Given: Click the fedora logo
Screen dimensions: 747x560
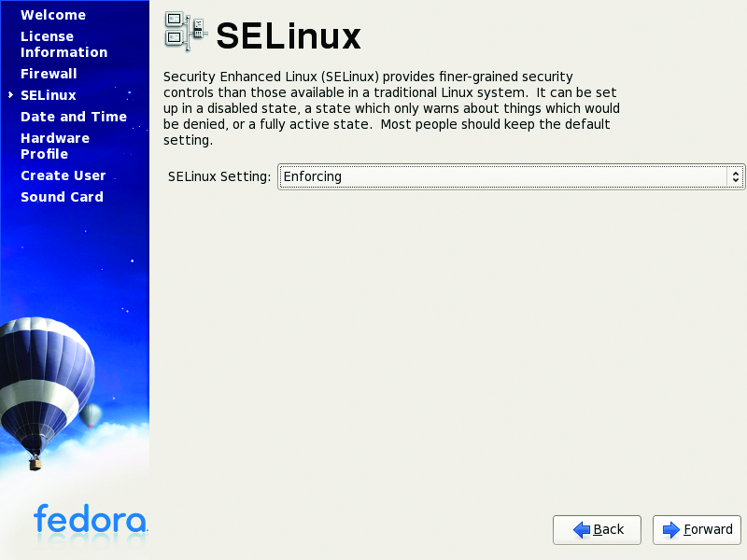Looking at the screenshot, I should click(x=90, y=519).
